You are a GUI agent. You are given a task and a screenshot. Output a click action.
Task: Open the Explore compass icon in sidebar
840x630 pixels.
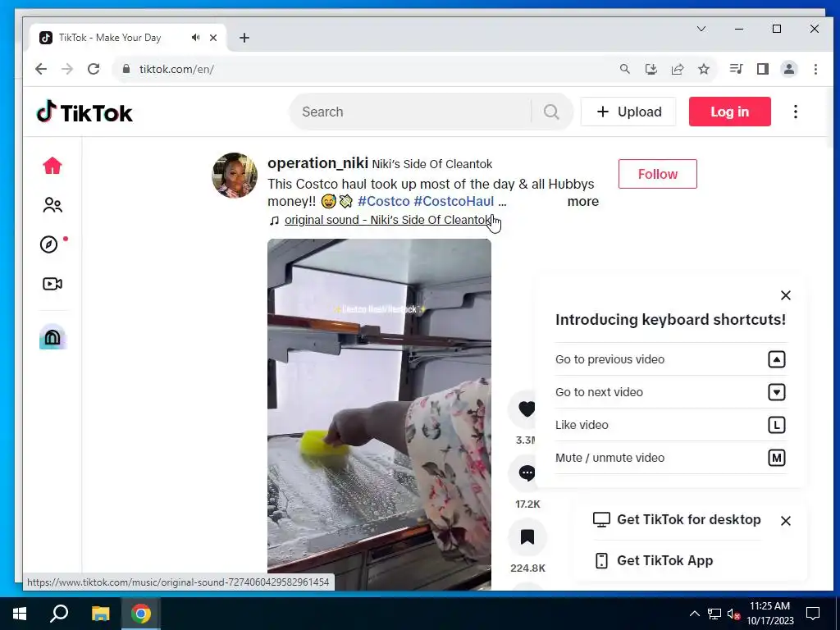click(x=49, y=244)
